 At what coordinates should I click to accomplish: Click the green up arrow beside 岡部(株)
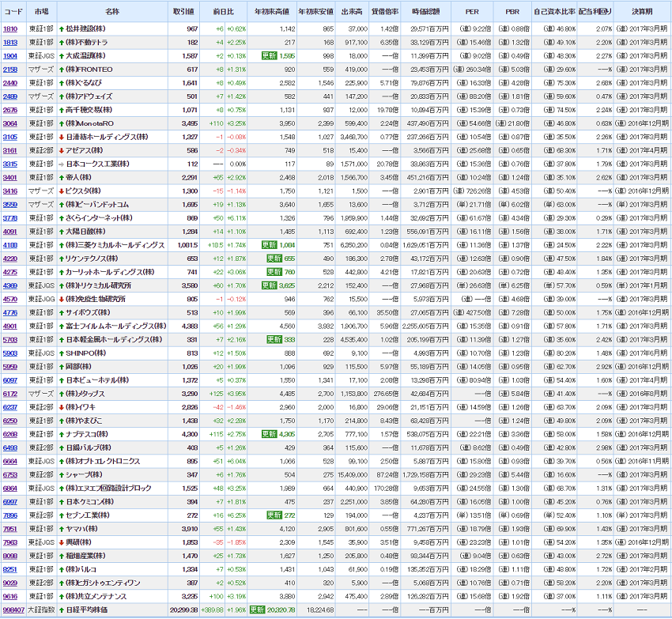(x=62, y=367)
